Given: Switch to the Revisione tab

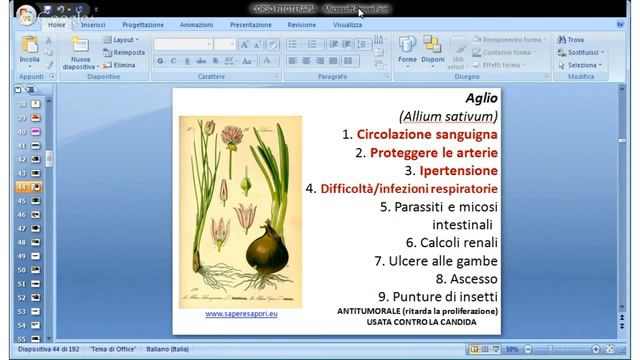Looking at the screenshot, I should 302,25.
